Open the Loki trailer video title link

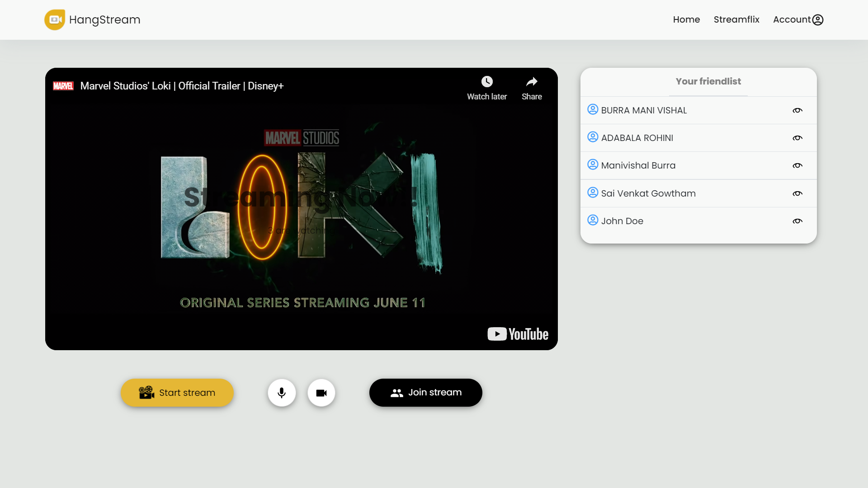coord(182,86)
